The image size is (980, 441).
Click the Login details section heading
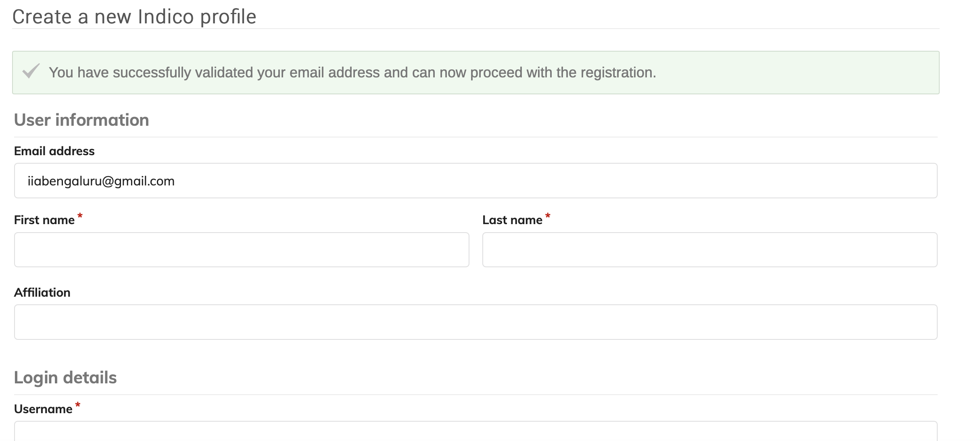(65, 378)
